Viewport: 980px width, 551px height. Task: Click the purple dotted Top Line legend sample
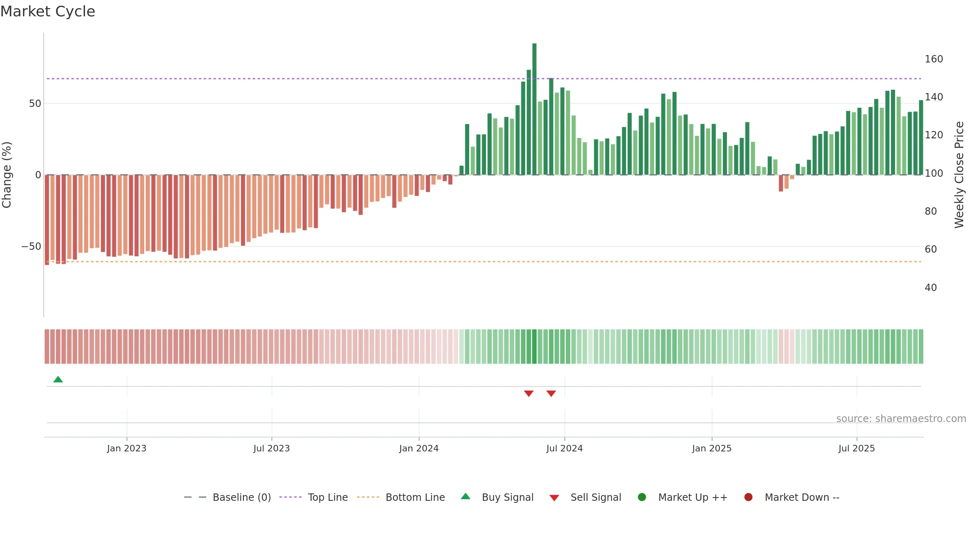click(x=290, y=497)
